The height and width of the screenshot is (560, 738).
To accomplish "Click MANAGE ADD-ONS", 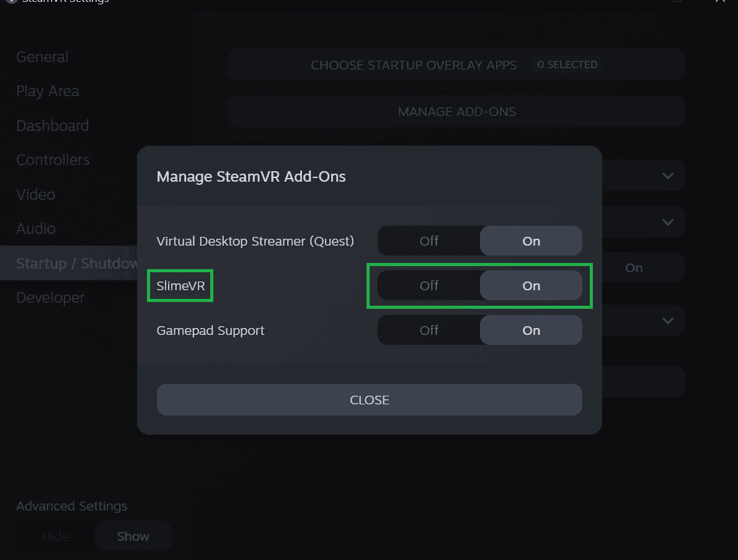I will [456, 112].
